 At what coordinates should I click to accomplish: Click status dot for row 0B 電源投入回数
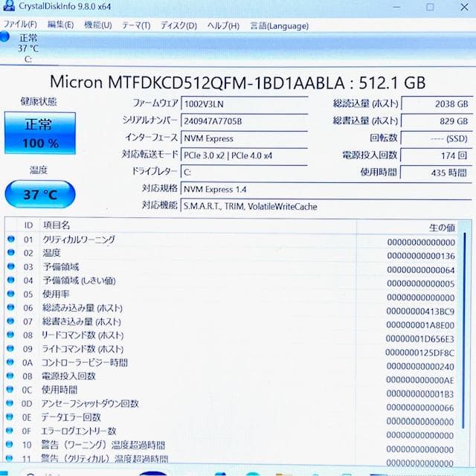coord(10,376)
